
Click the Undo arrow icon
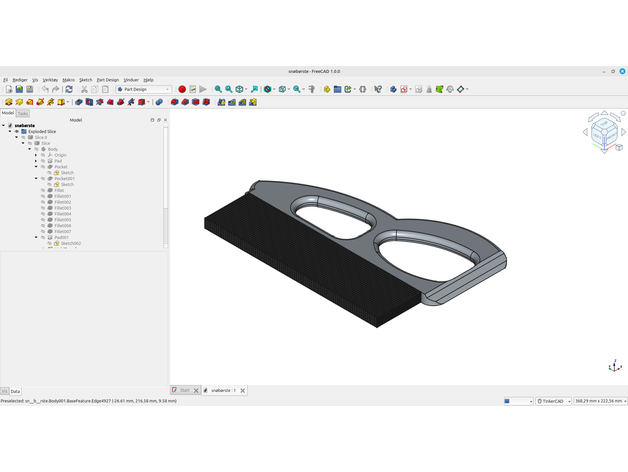click(x=45, y=89)
